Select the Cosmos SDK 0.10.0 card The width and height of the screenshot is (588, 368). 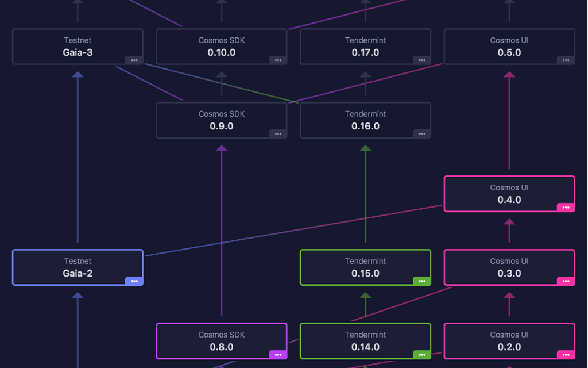tap(222, 47)
